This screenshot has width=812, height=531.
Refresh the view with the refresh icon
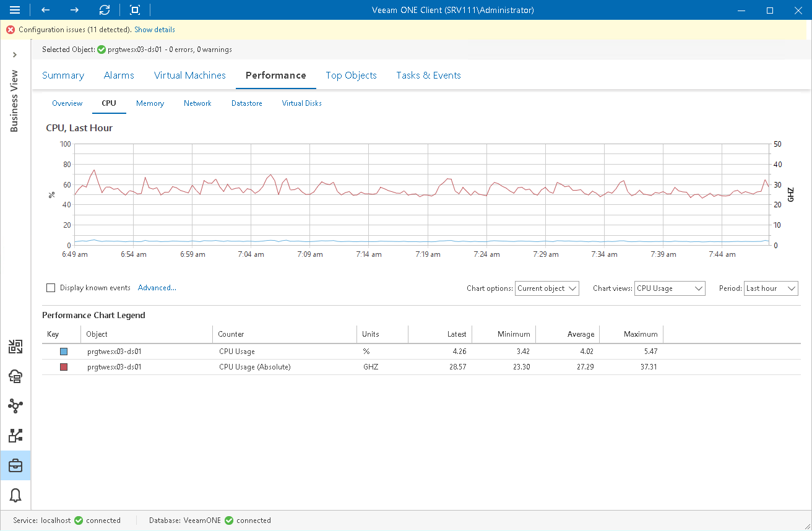pos(104,10)
